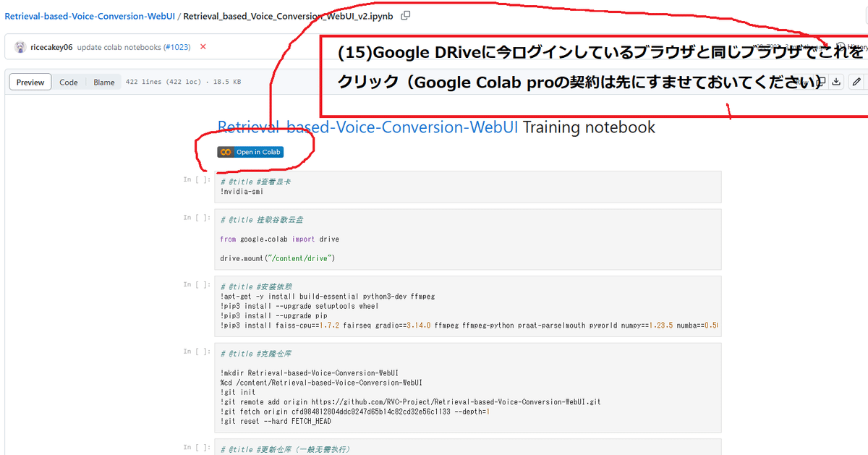This screenshot has width=868, height=455.
Task: Open the update colab notebooks commit message
Action: click(119, 47)
